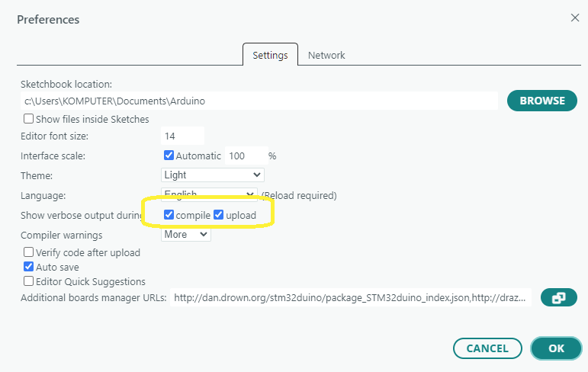Click the CANCEL button
The image size is (588, 372).
[487, 348]
